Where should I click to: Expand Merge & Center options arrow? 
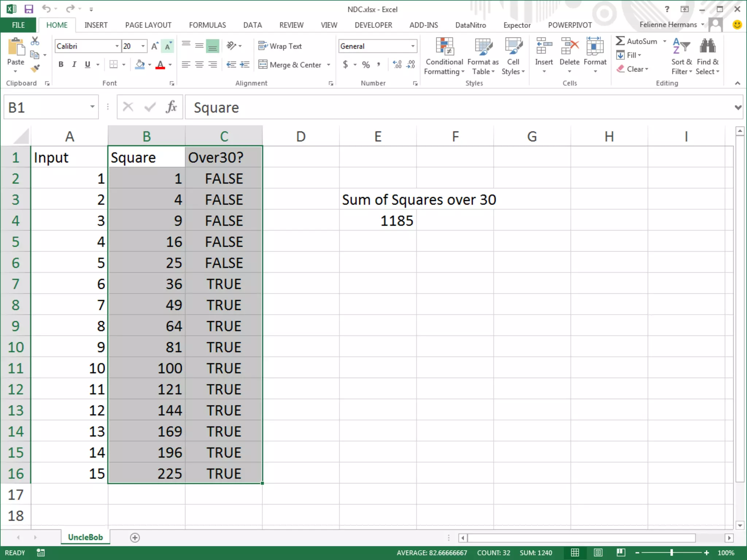point(329,65)
